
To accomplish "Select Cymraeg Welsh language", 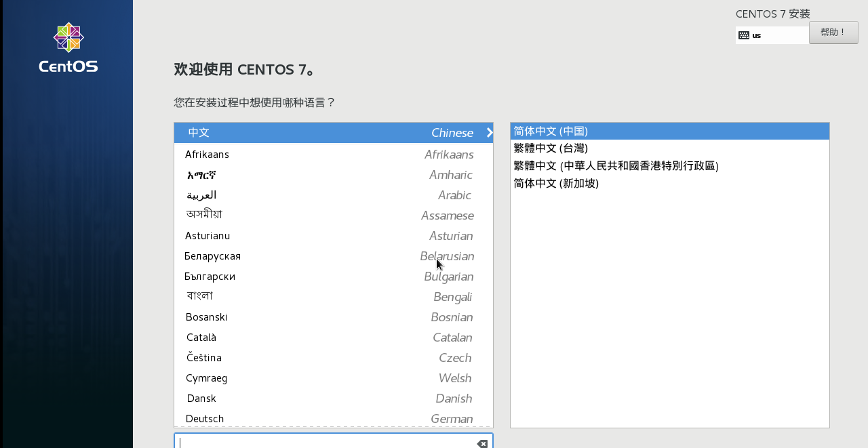I will (x=334, y=378).
